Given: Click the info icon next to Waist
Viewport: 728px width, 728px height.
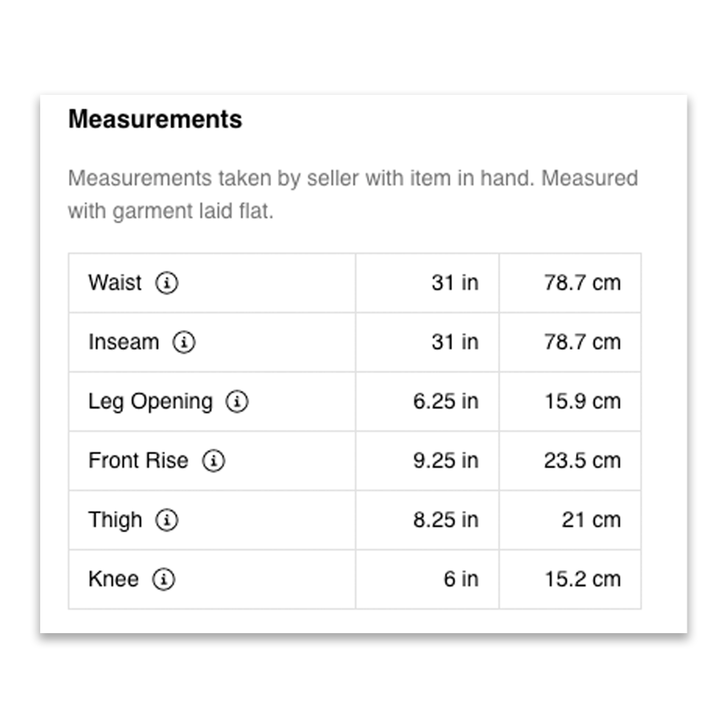Looking at the screenshot, I should [167, 283].
